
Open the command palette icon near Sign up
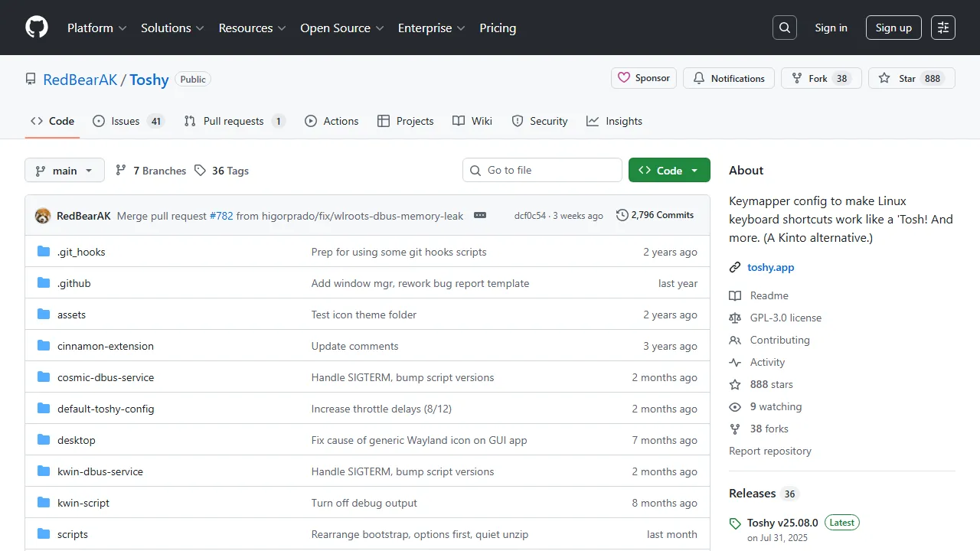(x=942, y=27)
